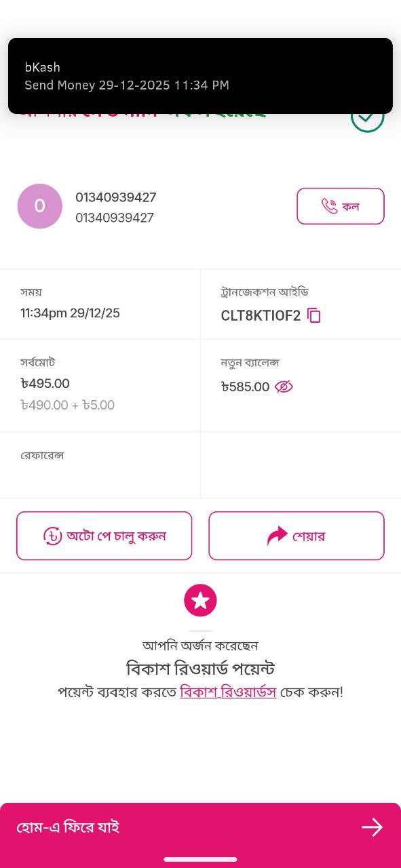This screenshot has width=401, height=868.
Task: Click the avatar circle showing 0
Action: coord(39,206)
